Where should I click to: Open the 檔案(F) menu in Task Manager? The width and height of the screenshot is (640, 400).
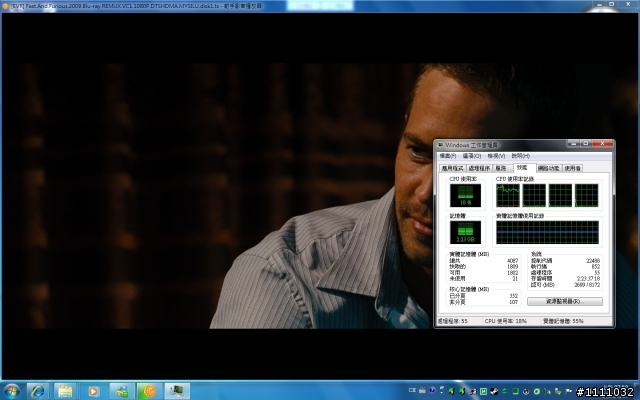click(447, 156)
